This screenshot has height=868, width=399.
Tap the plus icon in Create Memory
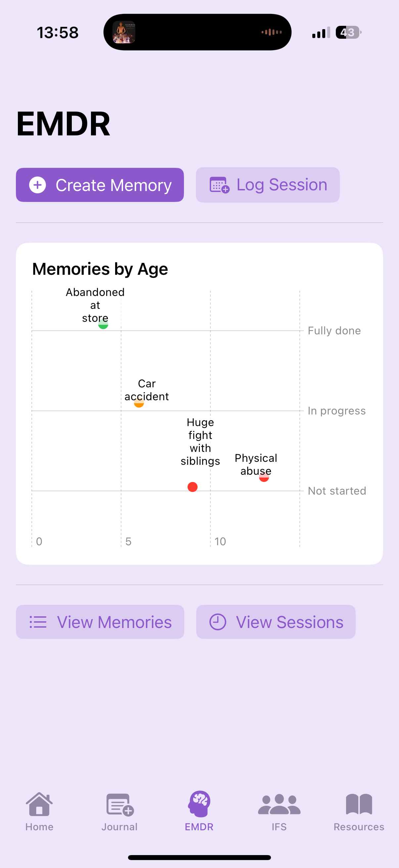point(37,185)
